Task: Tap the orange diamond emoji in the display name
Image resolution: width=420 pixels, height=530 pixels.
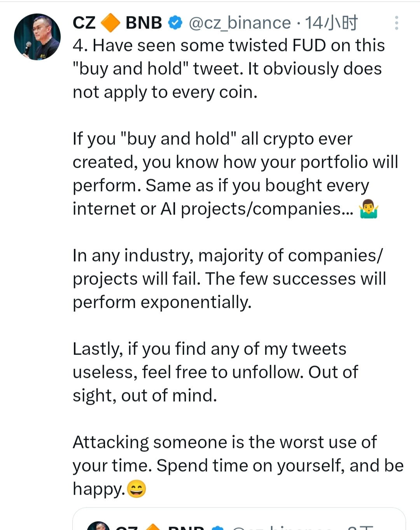Action: click(x=110, y=23)
